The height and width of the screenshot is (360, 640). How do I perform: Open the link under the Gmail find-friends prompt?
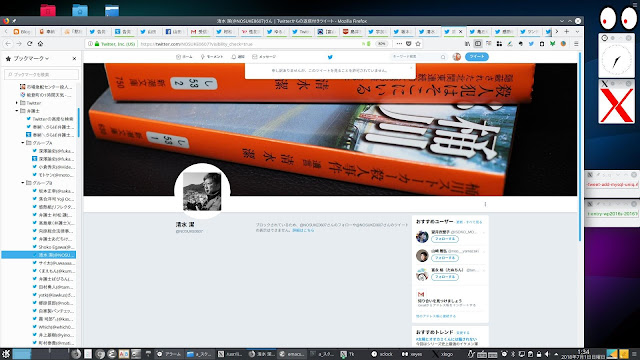pos(436,316)
